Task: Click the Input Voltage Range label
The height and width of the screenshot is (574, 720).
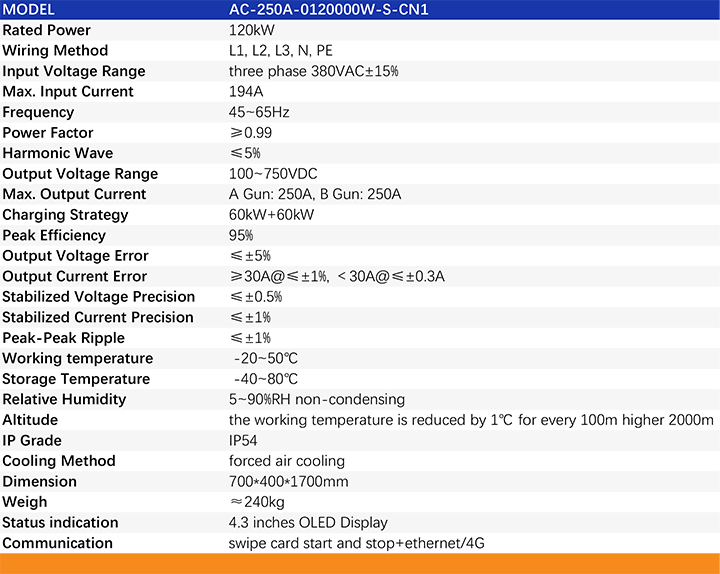Action: pyautogui.click(x=74, y=71)
